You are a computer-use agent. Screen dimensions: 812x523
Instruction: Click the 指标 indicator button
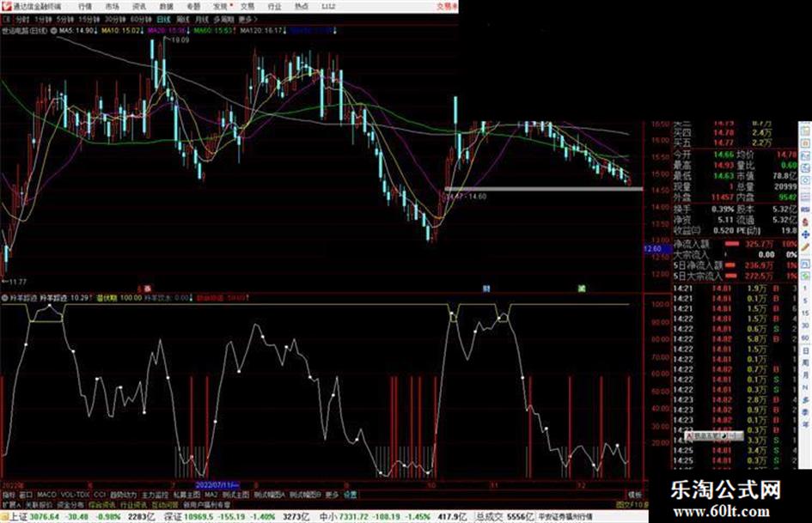tap(9, 495)
